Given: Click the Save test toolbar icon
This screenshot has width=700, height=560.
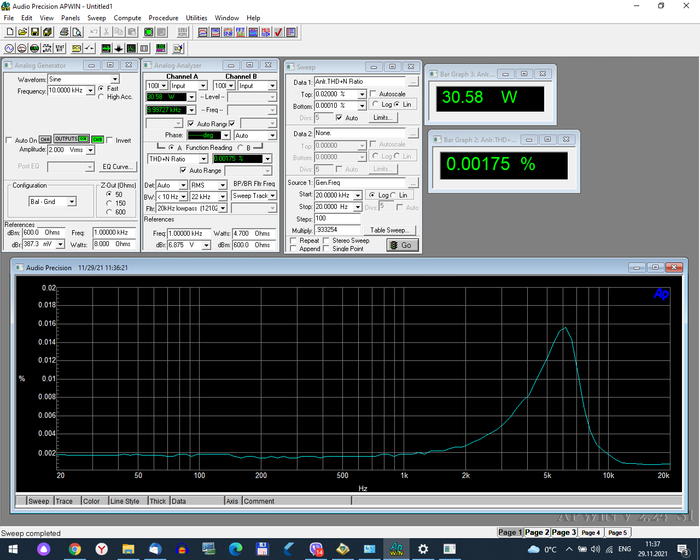Looking at the screenshot, I should click(36, 32).
